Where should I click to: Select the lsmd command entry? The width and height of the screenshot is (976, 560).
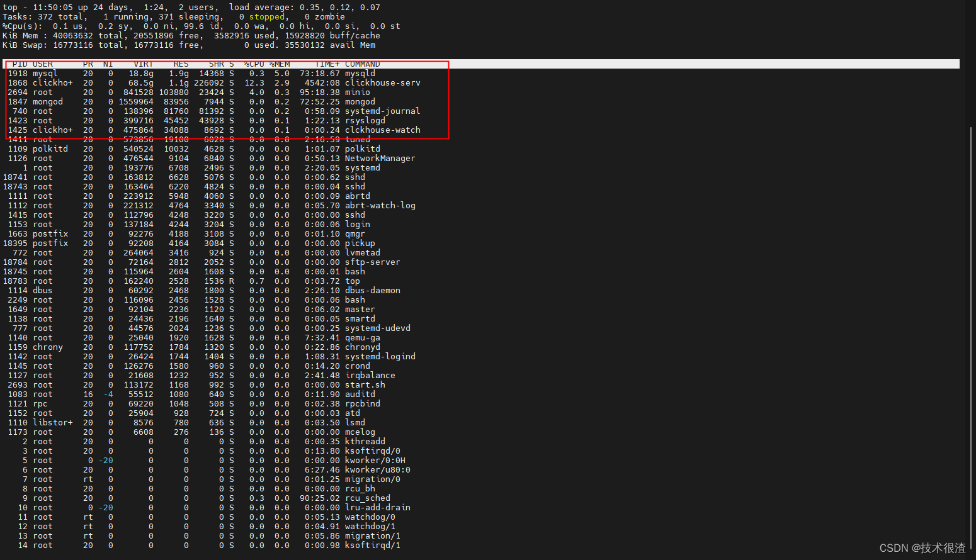pos(355,423)
